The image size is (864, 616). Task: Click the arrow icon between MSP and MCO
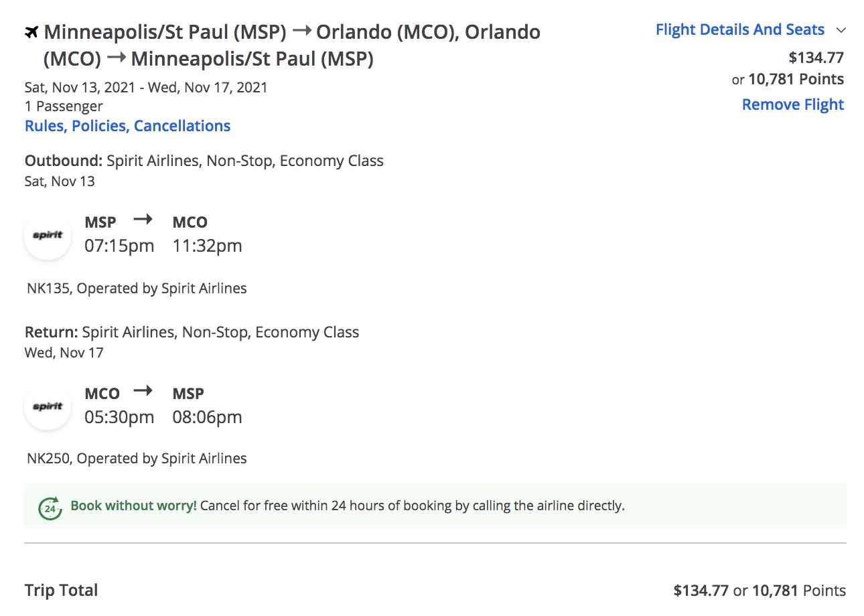tap(143, 220)
